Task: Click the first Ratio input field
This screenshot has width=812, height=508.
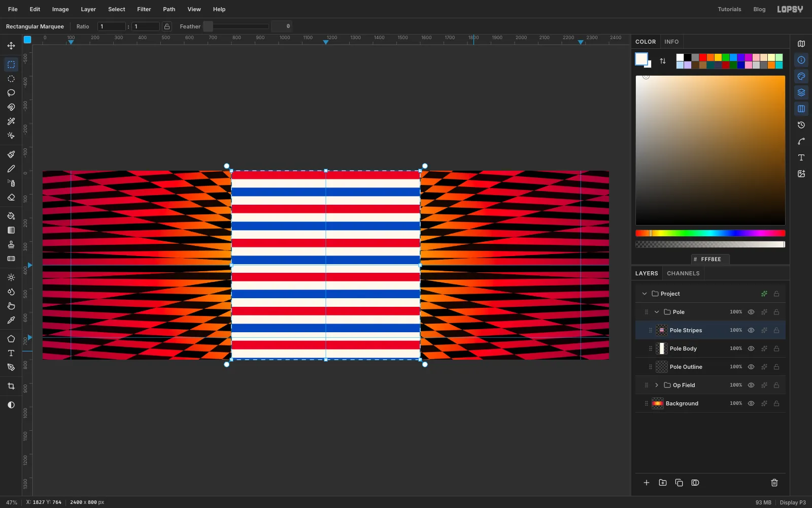Action: tap(112, 26)
